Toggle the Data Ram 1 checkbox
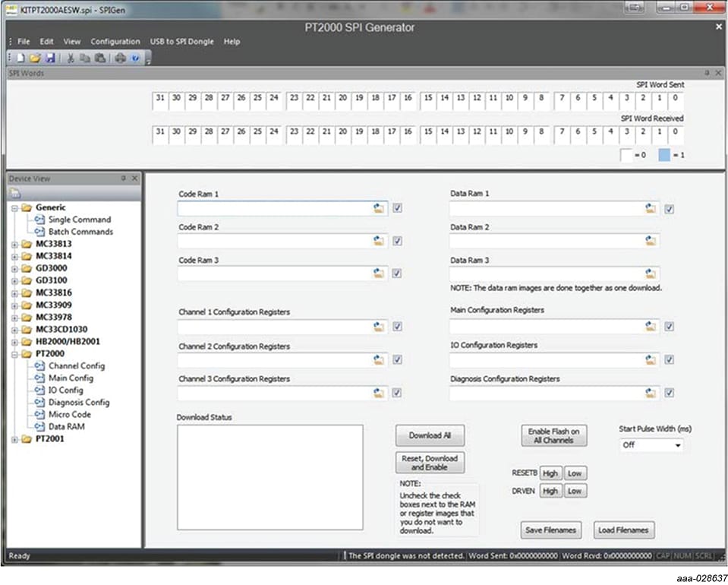The width and height of the screenshot is (728, 585). [669, 209]
